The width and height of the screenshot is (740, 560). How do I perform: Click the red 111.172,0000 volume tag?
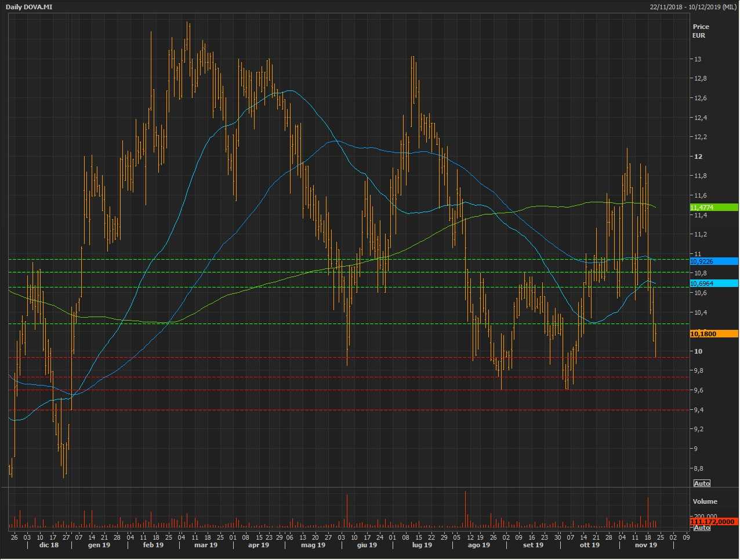(714, 522)
